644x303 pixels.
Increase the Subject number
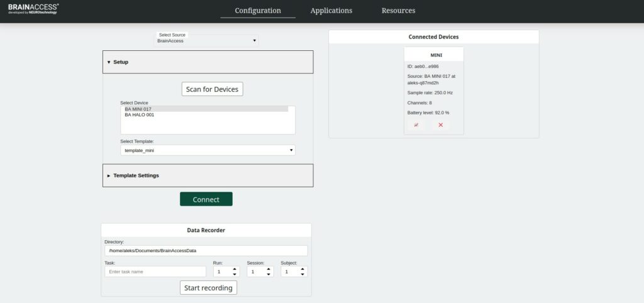pyautogui.click(x=303, y=269)
